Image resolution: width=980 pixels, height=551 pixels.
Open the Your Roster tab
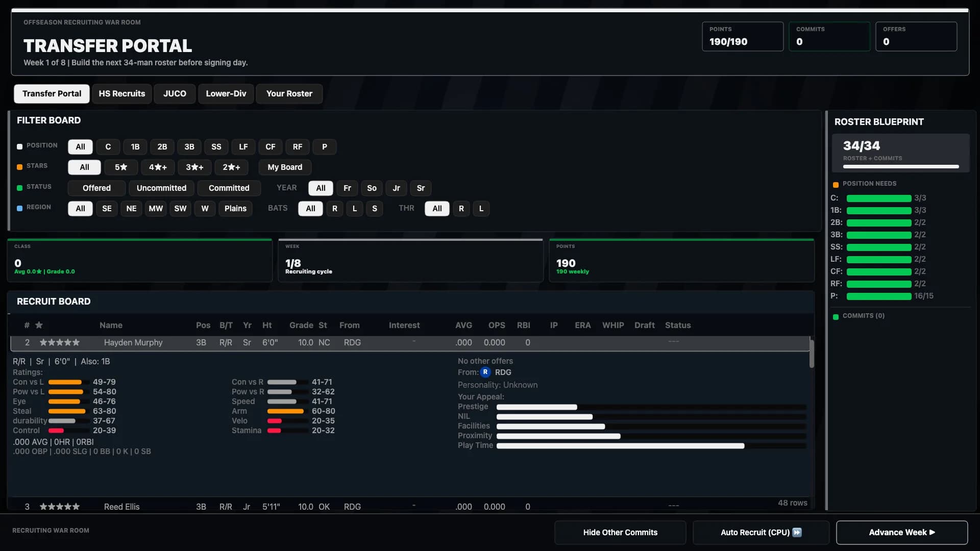289,94
